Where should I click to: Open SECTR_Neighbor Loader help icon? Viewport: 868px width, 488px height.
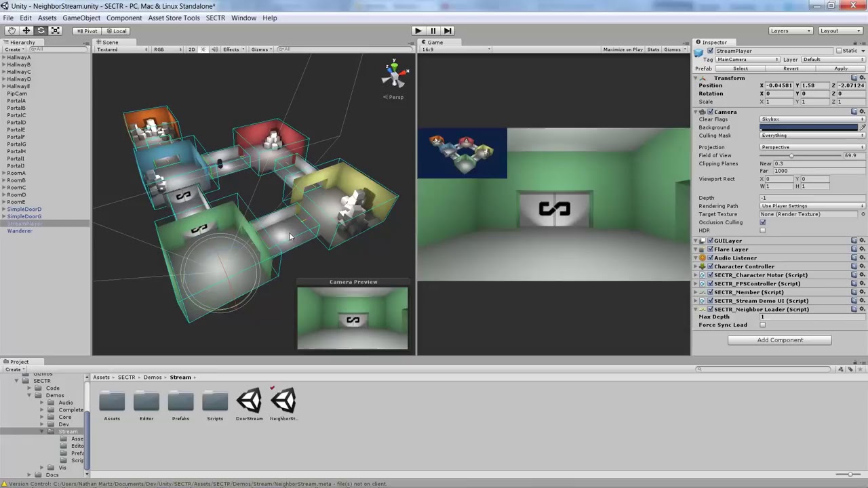(854, 309)
